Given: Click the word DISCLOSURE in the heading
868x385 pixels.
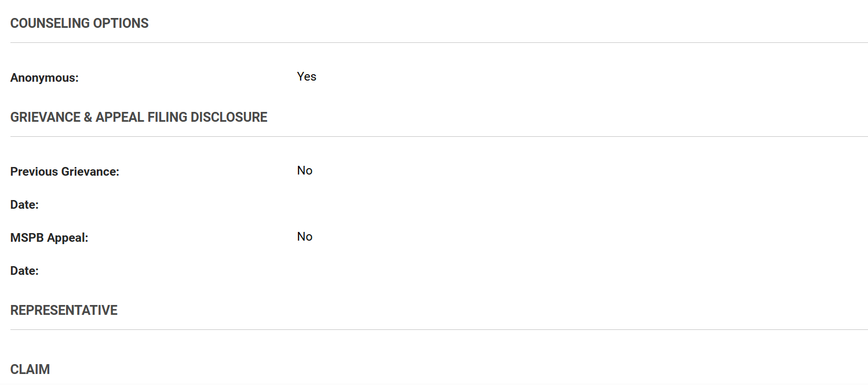Looking at the screenshot, I should tap(229, 118).
